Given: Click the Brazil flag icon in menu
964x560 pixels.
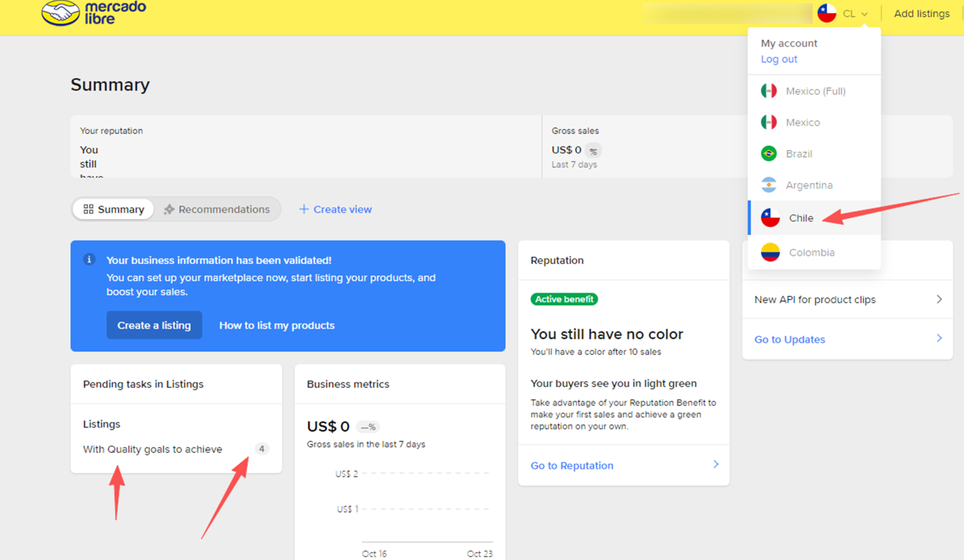Looking at the screenshot, I should click(769, 153).
